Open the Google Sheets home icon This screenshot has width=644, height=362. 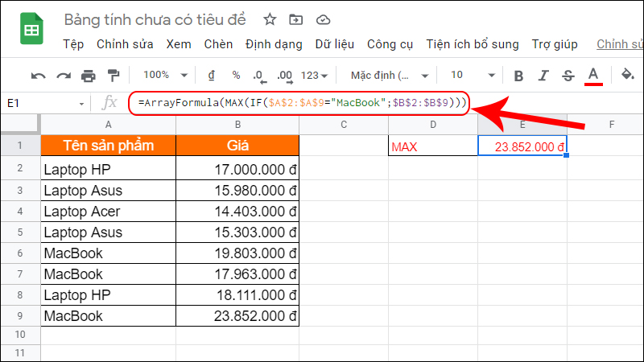[32, 30]
